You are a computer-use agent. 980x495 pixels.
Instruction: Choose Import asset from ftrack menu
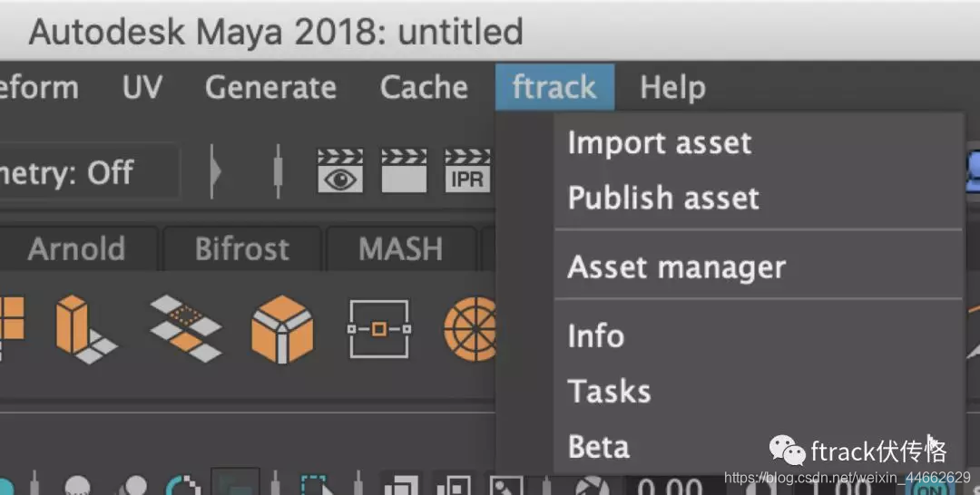[758, 143]
